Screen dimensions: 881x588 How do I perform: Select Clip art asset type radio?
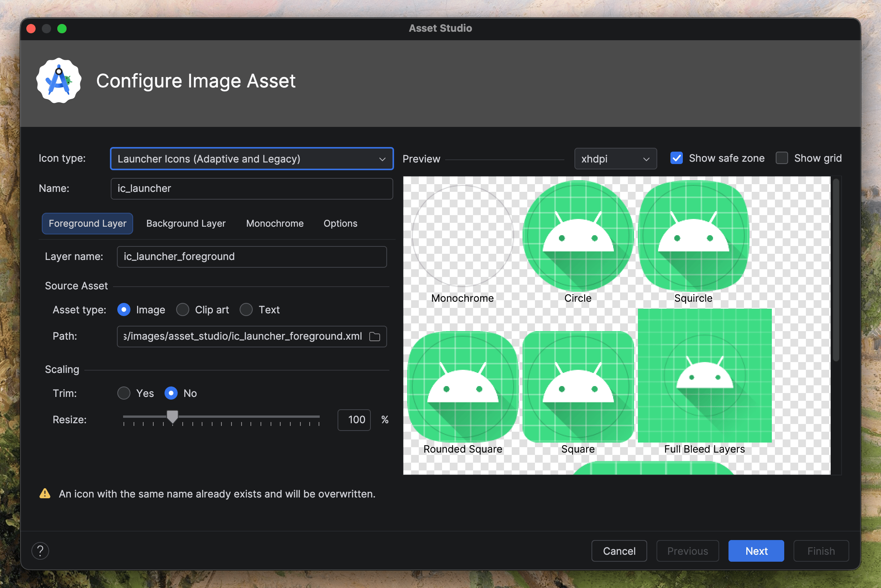(183, 310)
